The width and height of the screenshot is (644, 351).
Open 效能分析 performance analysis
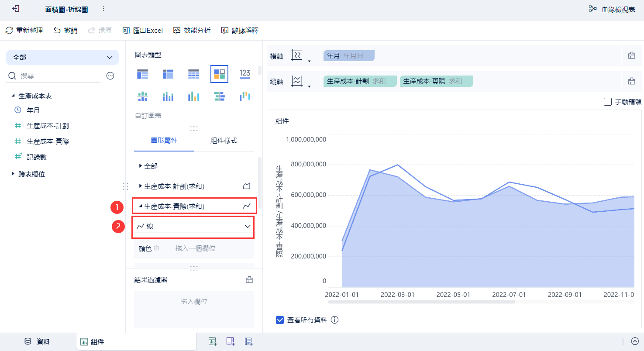click(192, 31)
